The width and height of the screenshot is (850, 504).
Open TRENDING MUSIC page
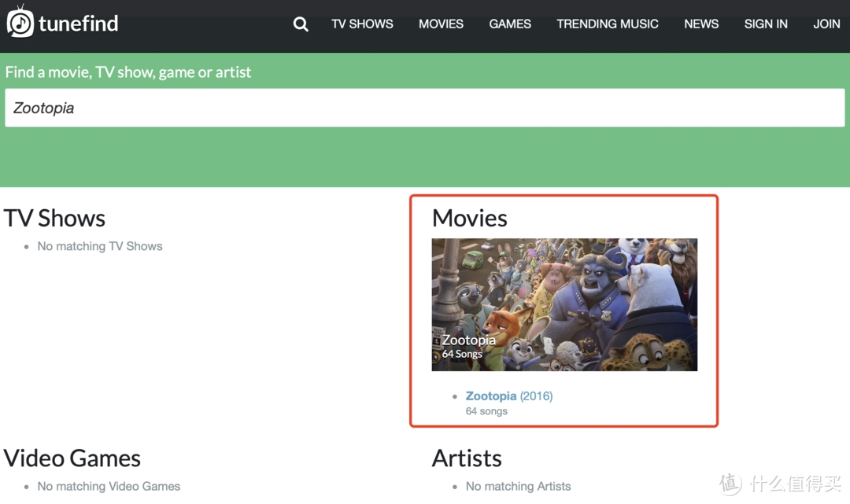tap(607, 24)
